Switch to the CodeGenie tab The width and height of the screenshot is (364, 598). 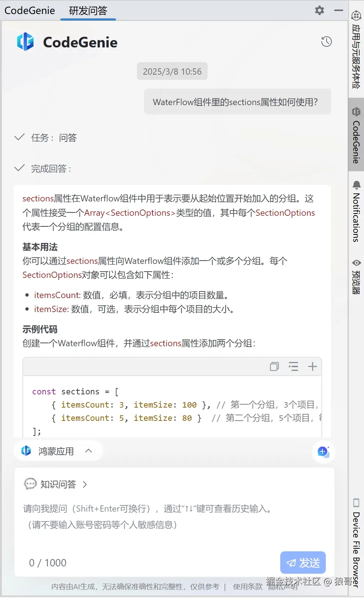point(30,11)
